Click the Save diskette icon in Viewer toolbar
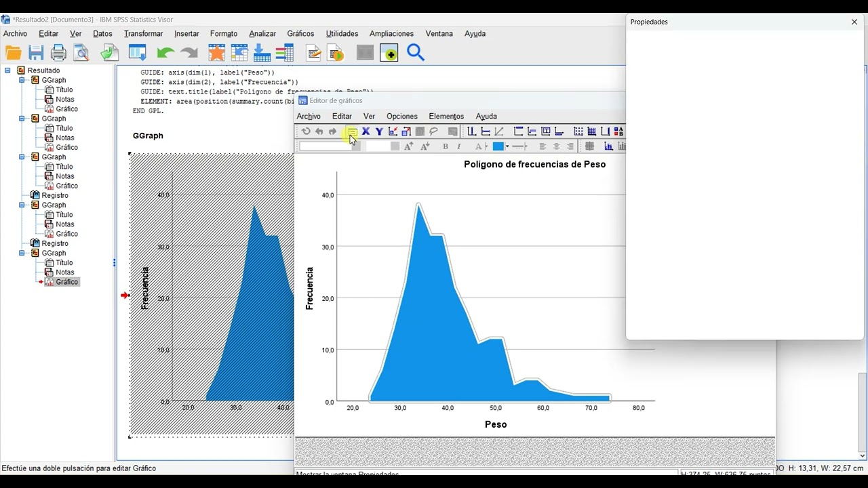 tap(36, 53)
